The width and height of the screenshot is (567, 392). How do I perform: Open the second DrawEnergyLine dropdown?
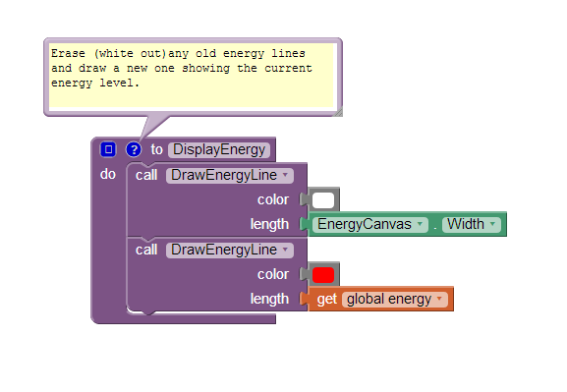pos(230,250)
